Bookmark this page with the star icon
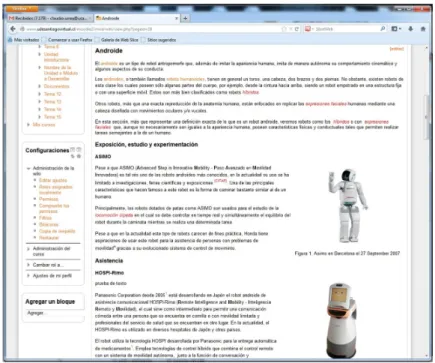The width and height of the screenshot is (435, 363). coord(284,29)
